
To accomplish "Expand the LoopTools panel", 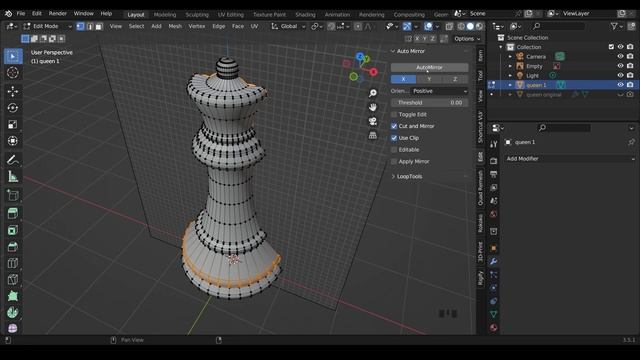I will 393,177.
